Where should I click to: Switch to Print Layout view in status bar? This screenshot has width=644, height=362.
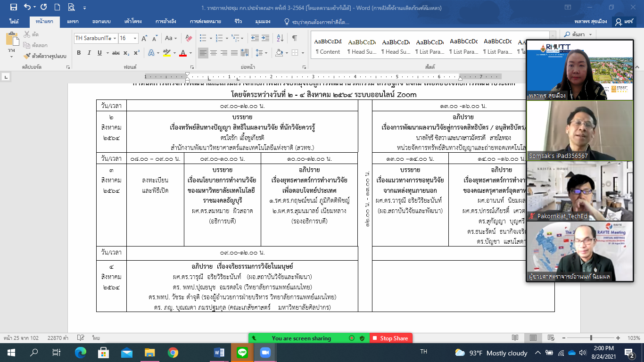pyautogui.click(x=533, y=338)
